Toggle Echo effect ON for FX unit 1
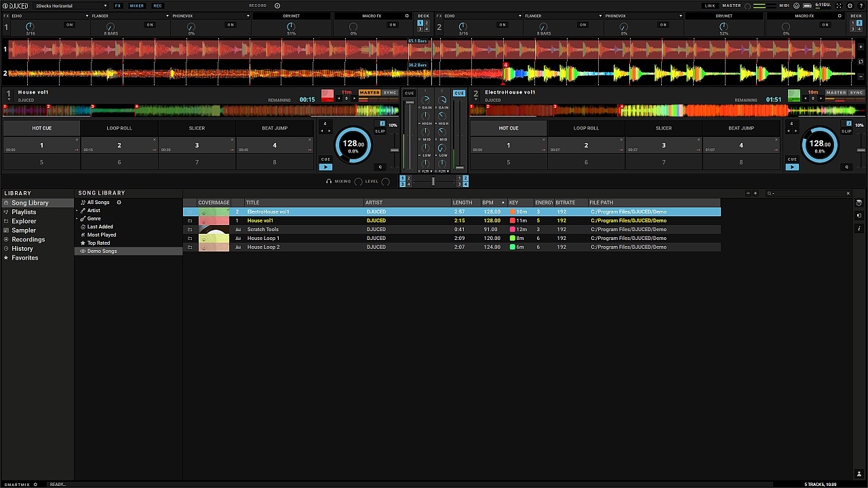 69,25
